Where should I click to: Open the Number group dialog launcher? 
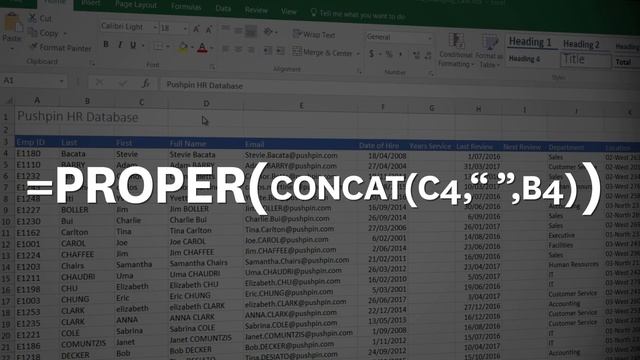coord(431,73)
